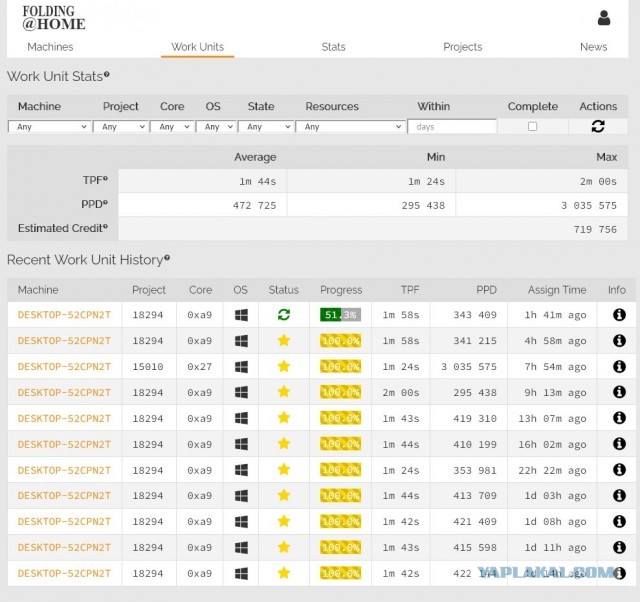Click the Progress column header

tap(341, 290)
